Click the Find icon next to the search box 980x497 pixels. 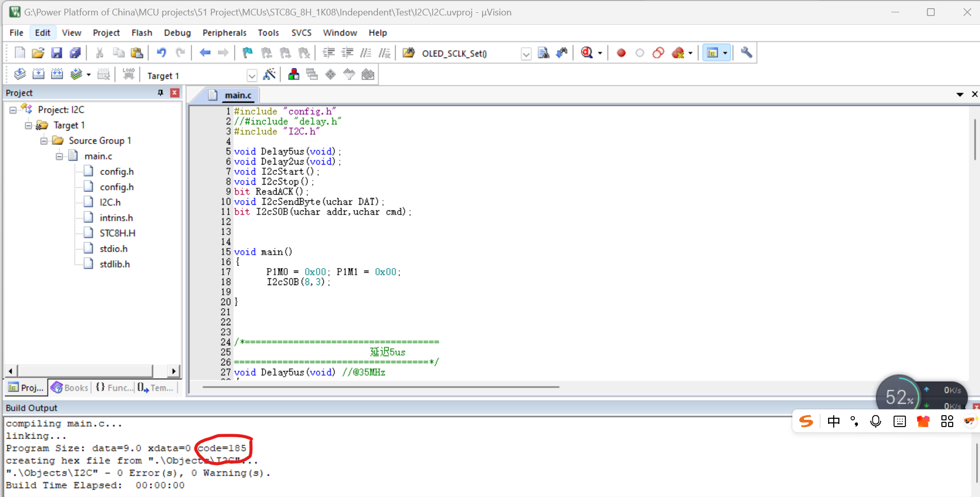(x=543, y=53)
